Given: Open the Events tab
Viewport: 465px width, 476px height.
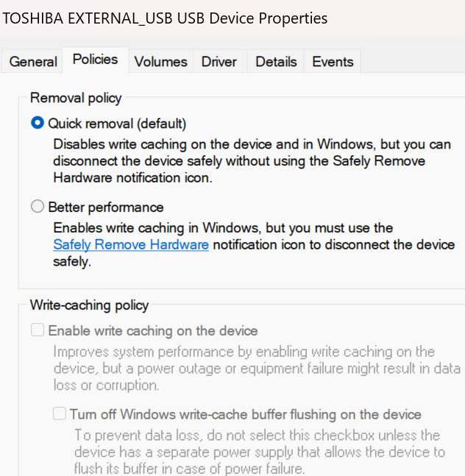Looking at the screenshot, I should (x=333, y=62).
